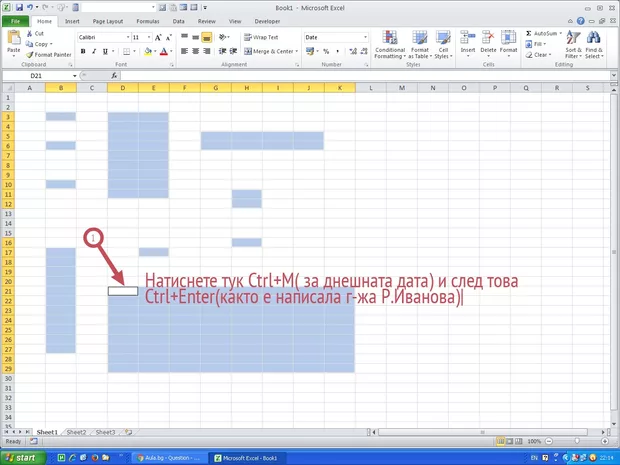Open the font size dropdown

coord(149,38)
